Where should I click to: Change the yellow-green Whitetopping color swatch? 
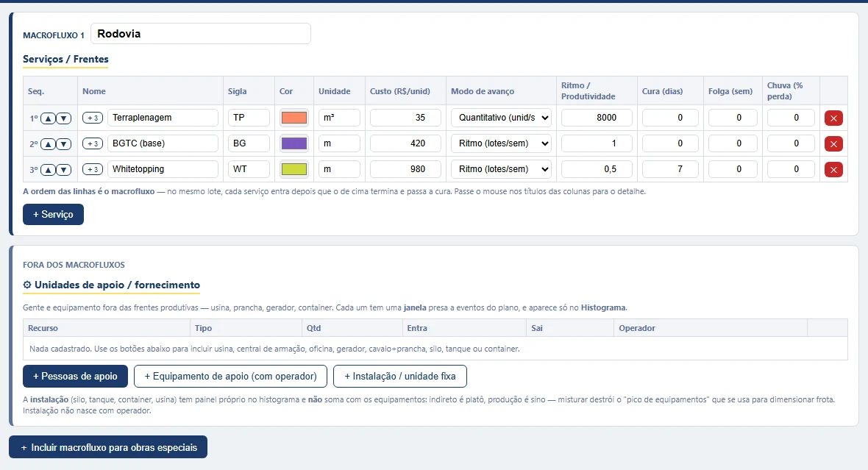[294, 169]
